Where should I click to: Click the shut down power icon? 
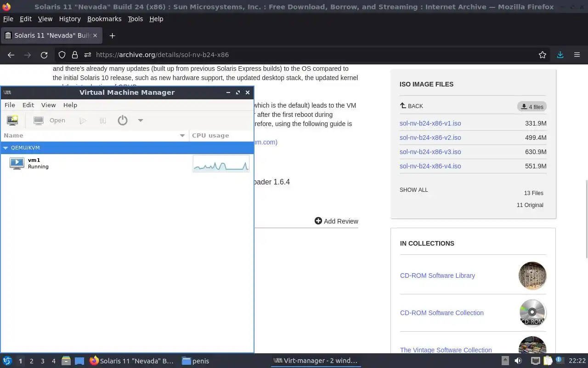(x=122, y=120)
